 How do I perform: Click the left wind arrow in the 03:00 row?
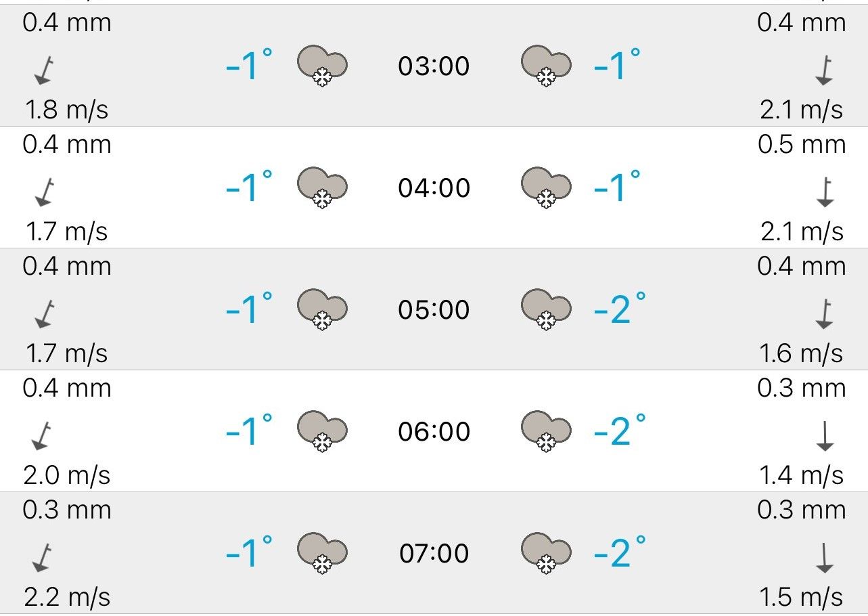44,70
